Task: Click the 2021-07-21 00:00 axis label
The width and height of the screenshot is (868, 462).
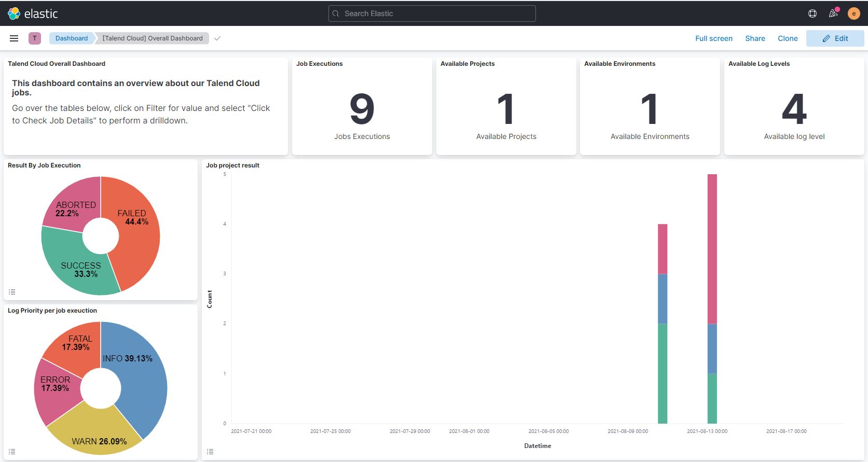Action: coord(251,431)
